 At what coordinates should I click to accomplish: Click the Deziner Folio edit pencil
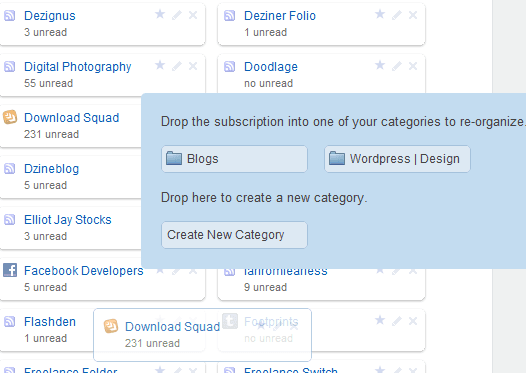(x=397, y=15)
